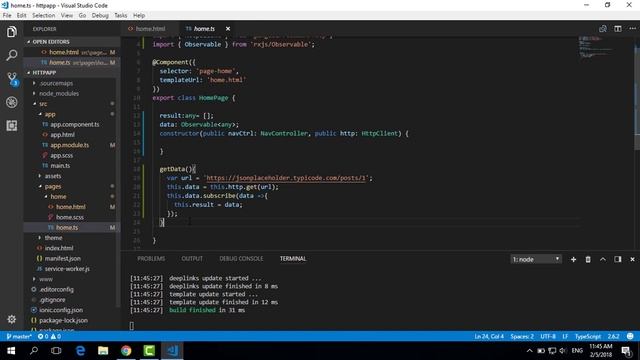Click the editor minimap preview
The image size is (640, 360).
tap(596, 47)
